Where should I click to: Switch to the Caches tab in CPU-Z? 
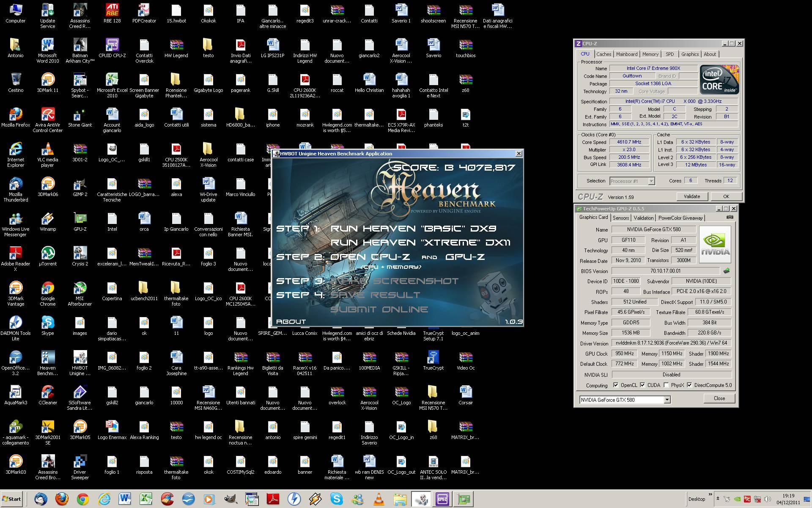point(604,54)
